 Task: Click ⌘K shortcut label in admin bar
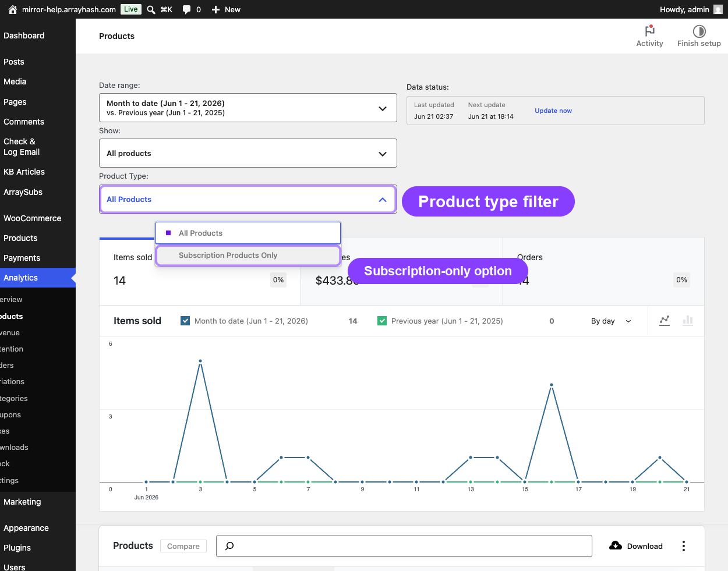coord(167,9)
